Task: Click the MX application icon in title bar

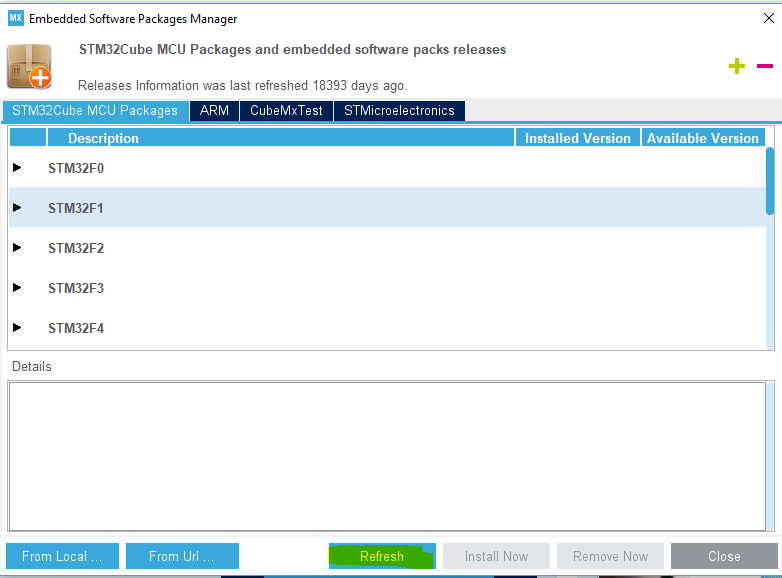Action: tap(15, 18)
